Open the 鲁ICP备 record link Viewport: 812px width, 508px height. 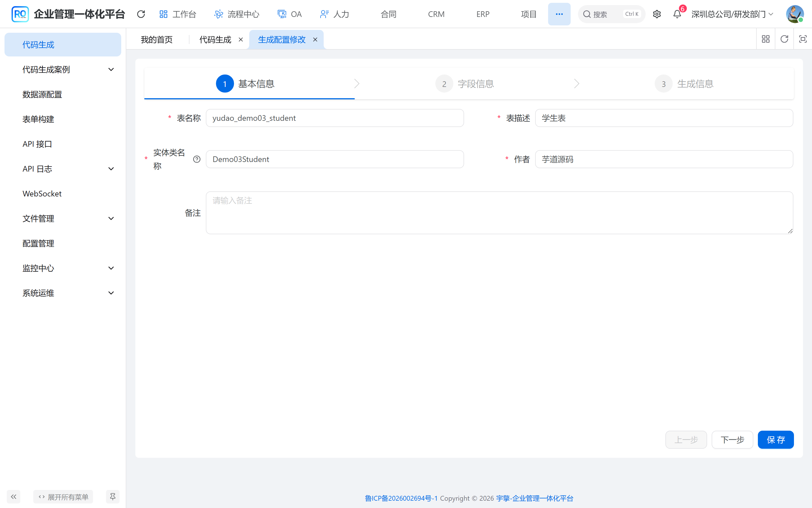point(401,498)
